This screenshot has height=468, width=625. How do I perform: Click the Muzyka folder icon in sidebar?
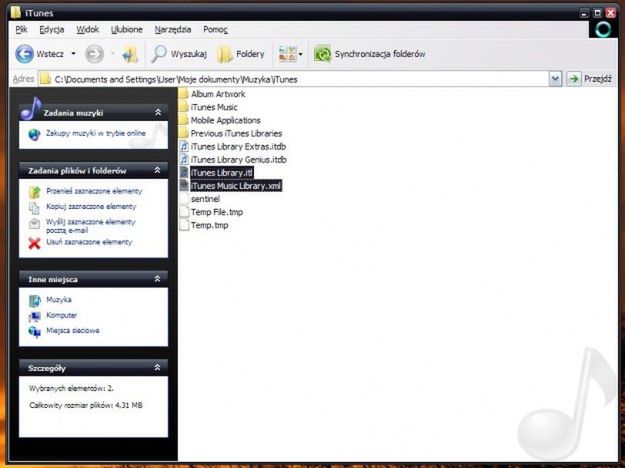point(34,301)
